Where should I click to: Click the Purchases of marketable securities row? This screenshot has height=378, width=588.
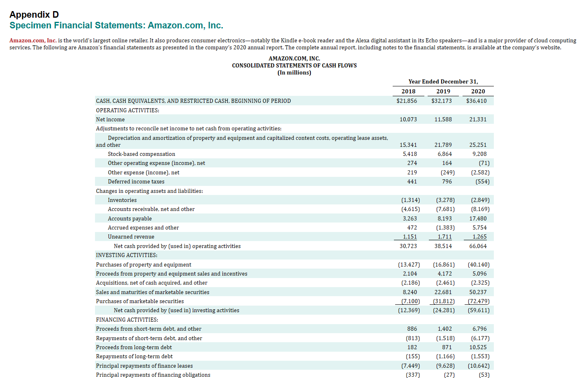coord(139,301)
